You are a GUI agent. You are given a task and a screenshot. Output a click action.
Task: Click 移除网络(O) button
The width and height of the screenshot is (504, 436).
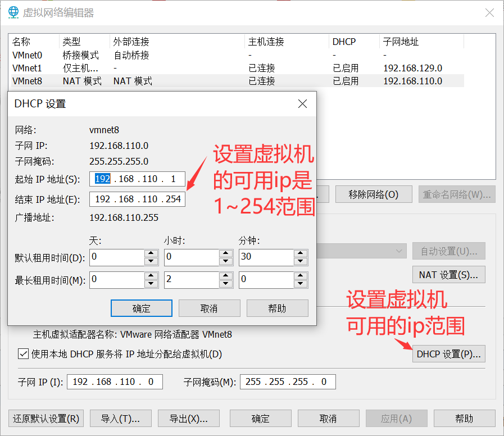click(x=374, y=194)
